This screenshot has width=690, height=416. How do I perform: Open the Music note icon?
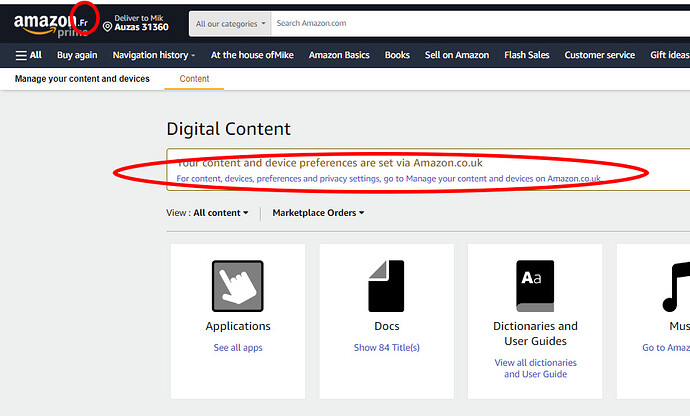[x=676, y=286]
